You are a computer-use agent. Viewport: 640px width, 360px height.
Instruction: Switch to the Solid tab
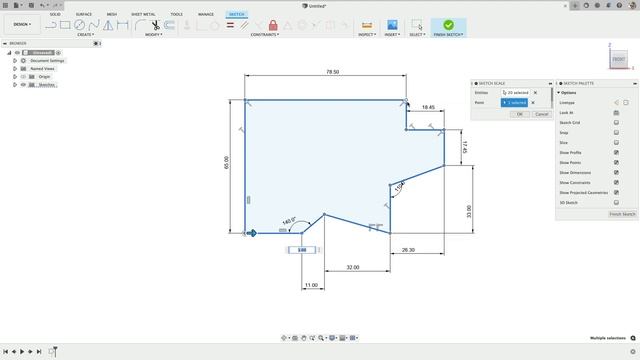tap(55, 14)
